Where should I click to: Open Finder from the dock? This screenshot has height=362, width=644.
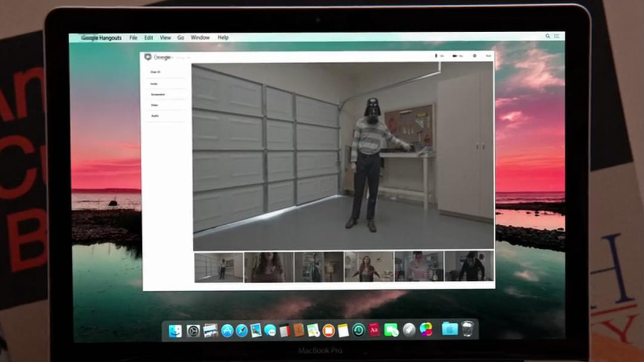(x=175, y=330)
